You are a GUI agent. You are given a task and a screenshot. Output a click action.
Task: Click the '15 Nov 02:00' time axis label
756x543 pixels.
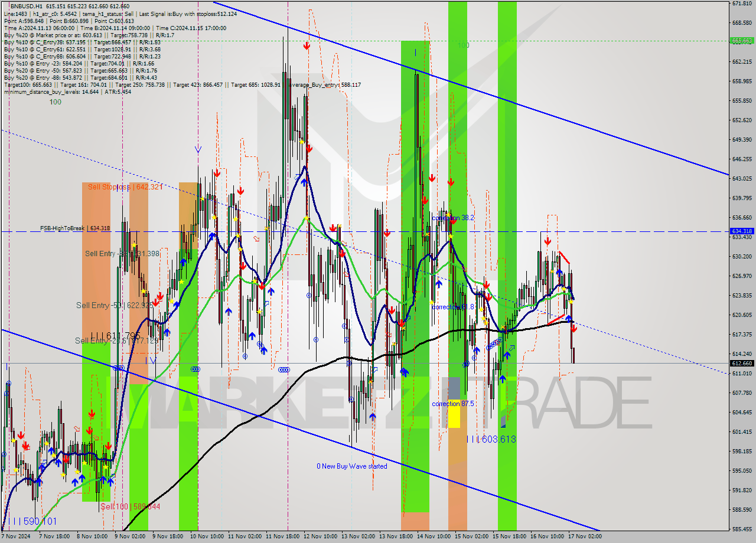[472, 537]
